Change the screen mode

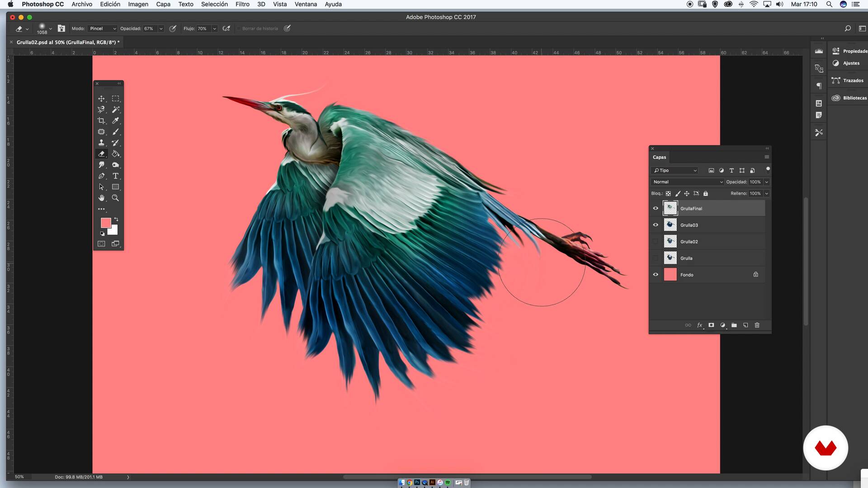click(x=116, y=244)
